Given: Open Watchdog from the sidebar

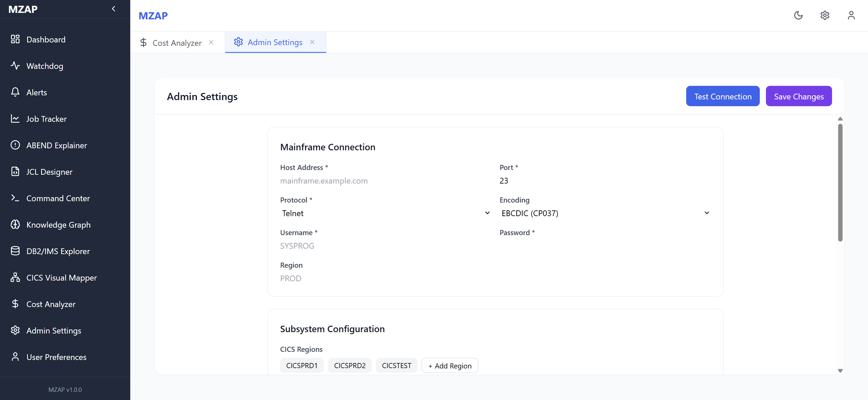Looking at the screenshot, I should coord(44,66).
